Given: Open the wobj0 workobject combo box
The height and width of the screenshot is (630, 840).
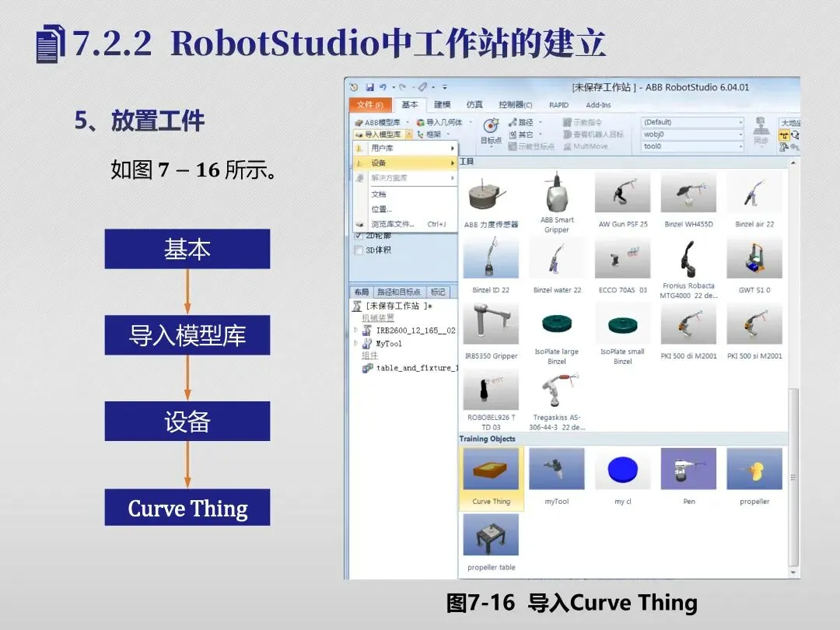Looking at the screenshot, I should pos(692,135).
